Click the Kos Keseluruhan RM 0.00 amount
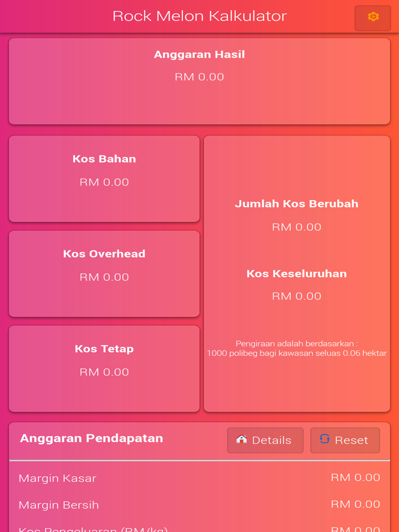Image resolution: width=399 pixels, height=532 pixels. [x=296, y=296]
